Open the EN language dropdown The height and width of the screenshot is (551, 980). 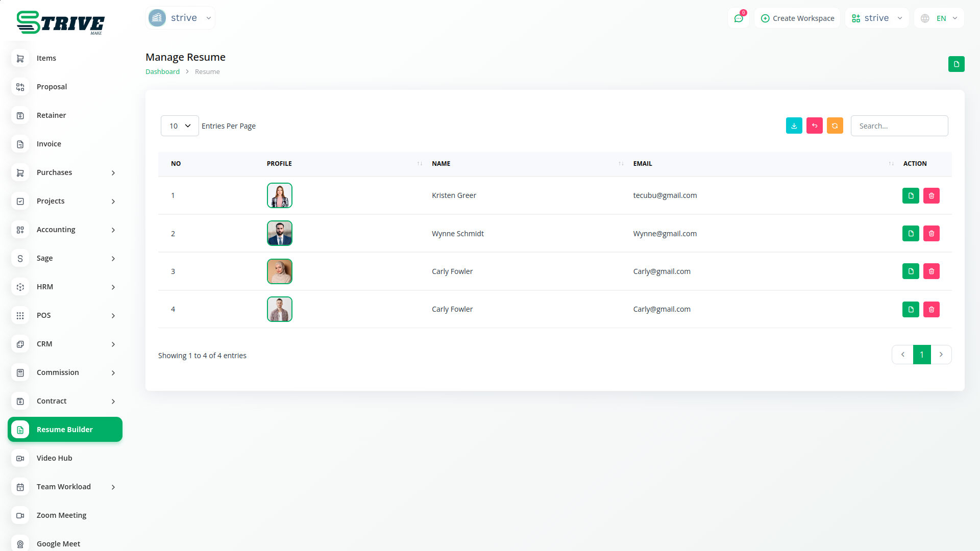coord(939,18)
